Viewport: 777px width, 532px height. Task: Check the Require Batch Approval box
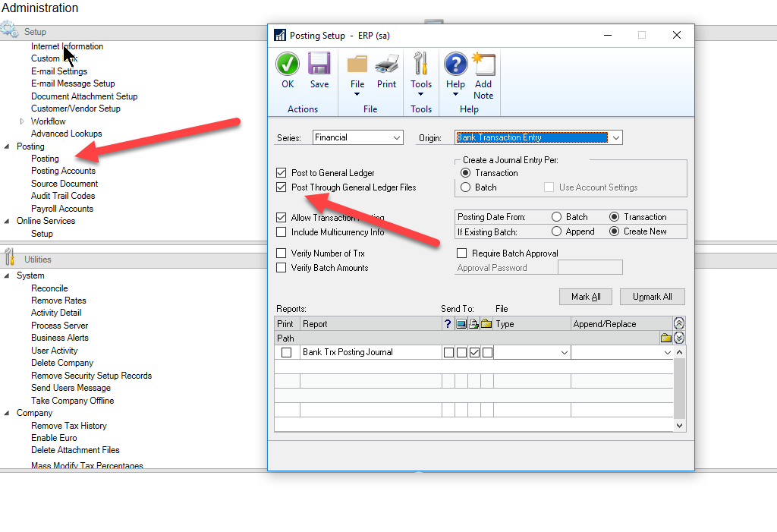(x=462, y=253)
